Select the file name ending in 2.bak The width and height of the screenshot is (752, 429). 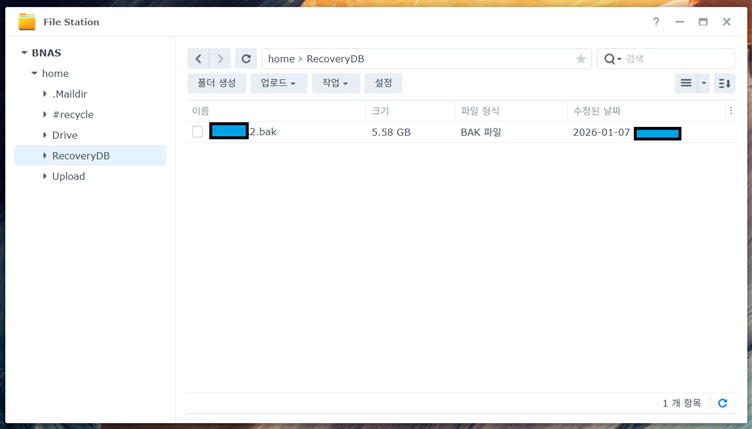pyautogui.click(x=243, y=131)
